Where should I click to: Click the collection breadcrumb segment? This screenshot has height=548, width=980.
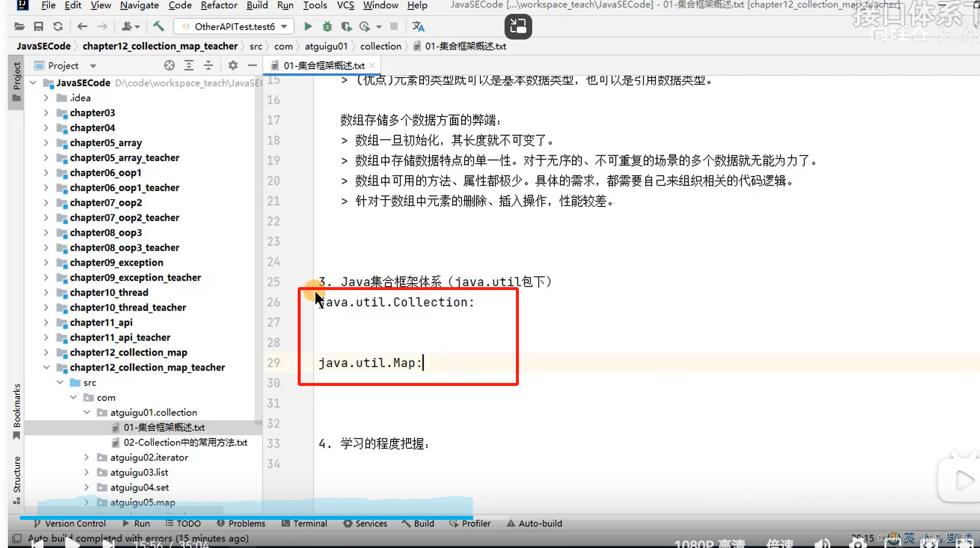381,46
